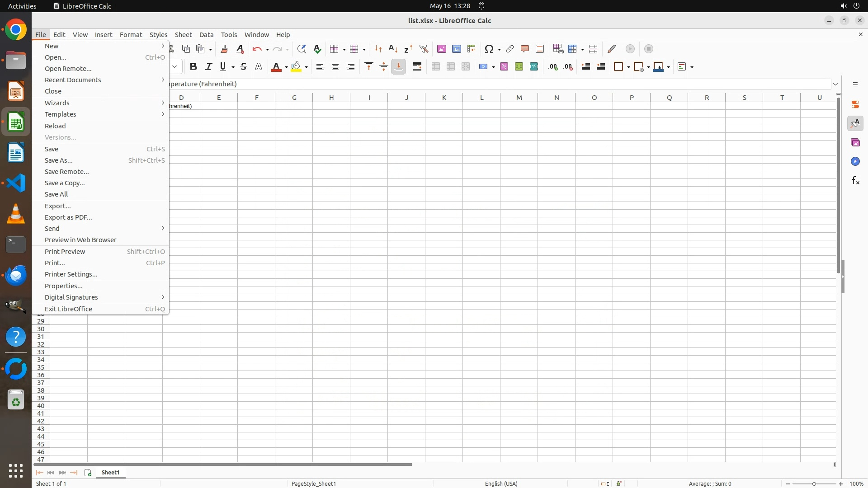Click the Sort Ascending toolbar icon

[393, 49]
